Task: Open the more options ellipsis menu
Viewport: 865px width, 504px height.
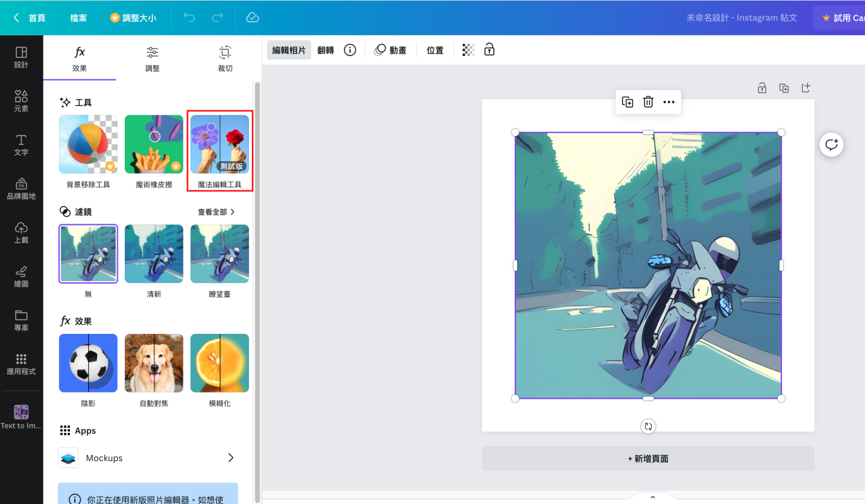Action: 668,102
